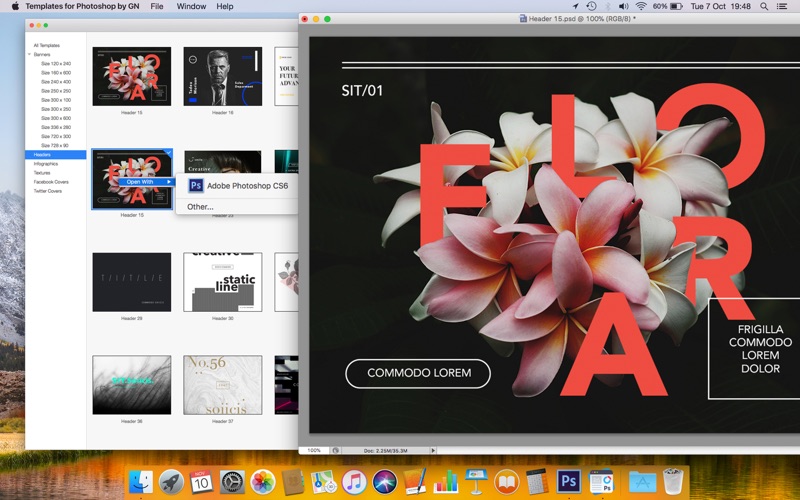Click the Photoshop zoom field showing 100%
Viewport: 800px width, 500px height.
314,451
